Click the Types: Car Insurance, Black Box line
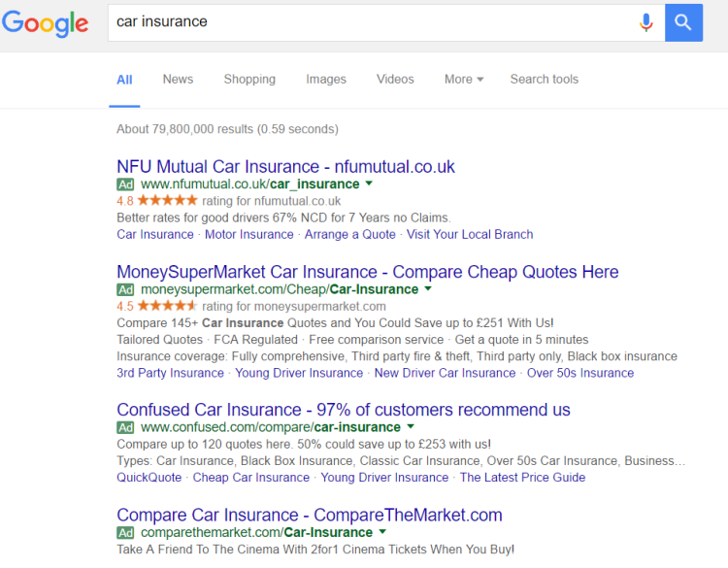The image size is (728, 568). point(401,461)
